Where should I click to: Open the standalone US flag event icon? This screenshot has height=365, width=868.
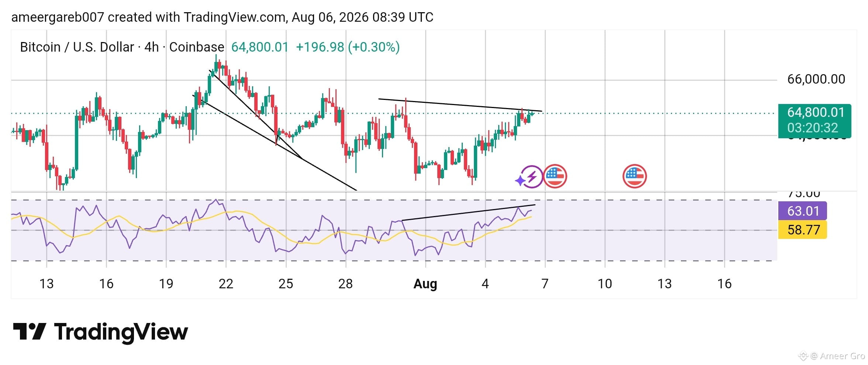pyautogui.click(x=634, y=176)
